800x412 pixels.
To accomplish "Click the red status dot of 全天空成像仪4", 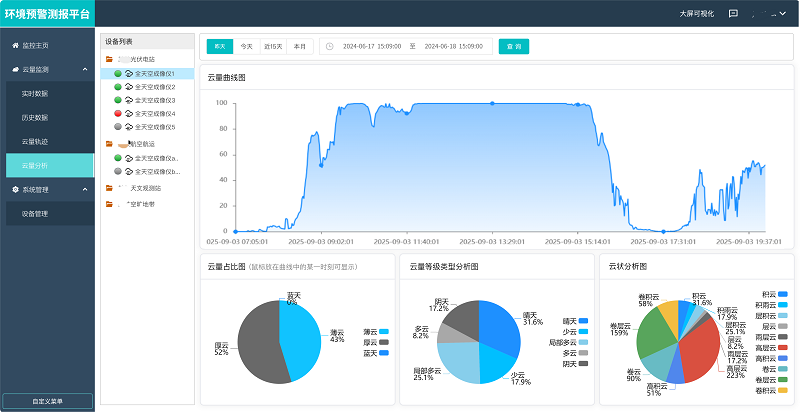I will 118,114.
